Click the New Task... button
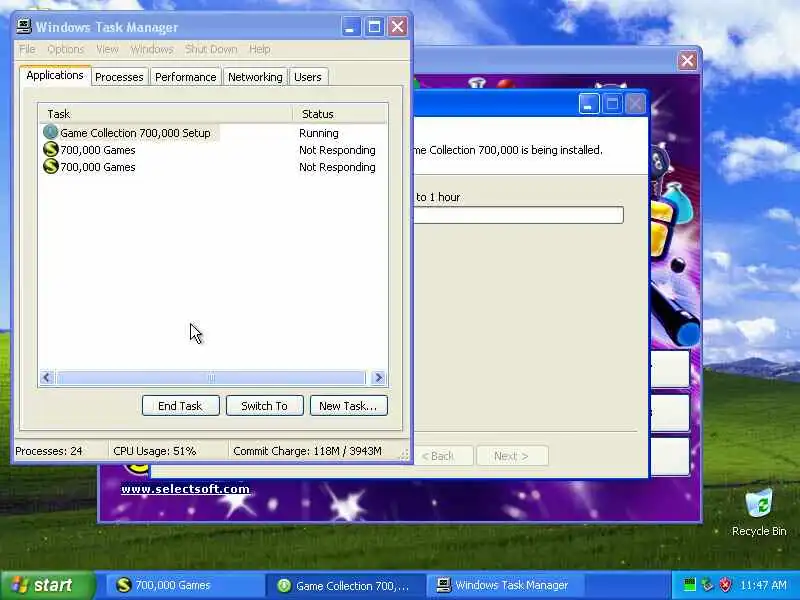 click(x=348, y=406)
